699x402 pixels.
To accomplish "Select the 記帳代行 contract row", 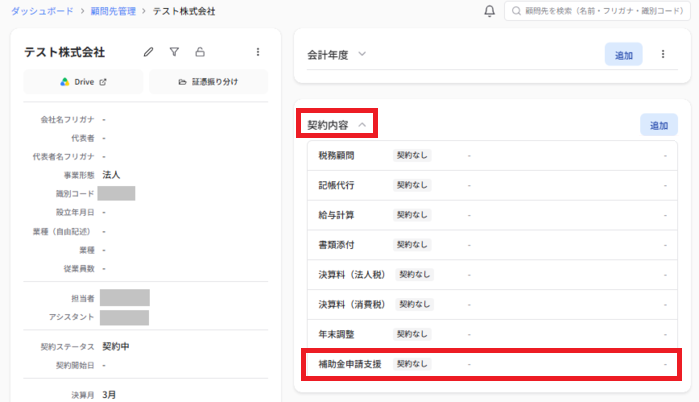I will click(x=492, y=185).
